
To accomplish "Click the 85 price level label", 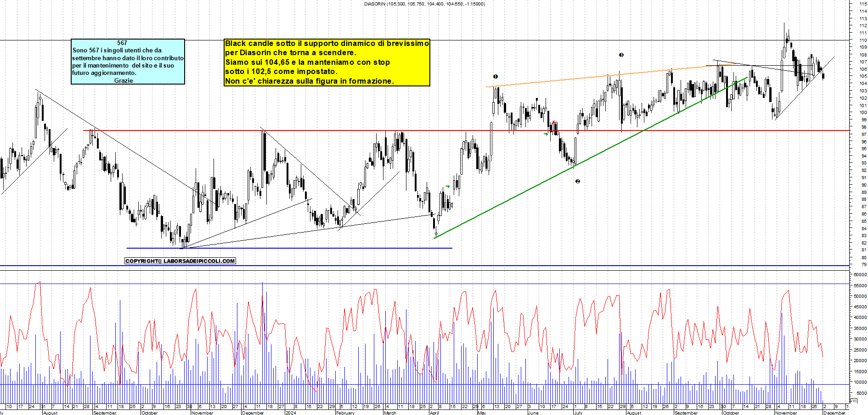I will pyautogui.click(x=864, y=222).
